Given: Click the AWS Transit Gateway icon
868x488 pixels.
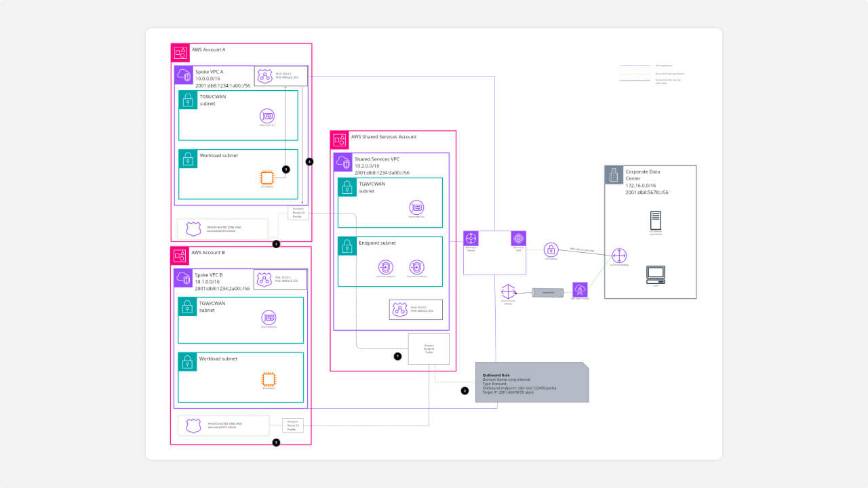Looking at the screenshot, I should [x=472, y=239].
